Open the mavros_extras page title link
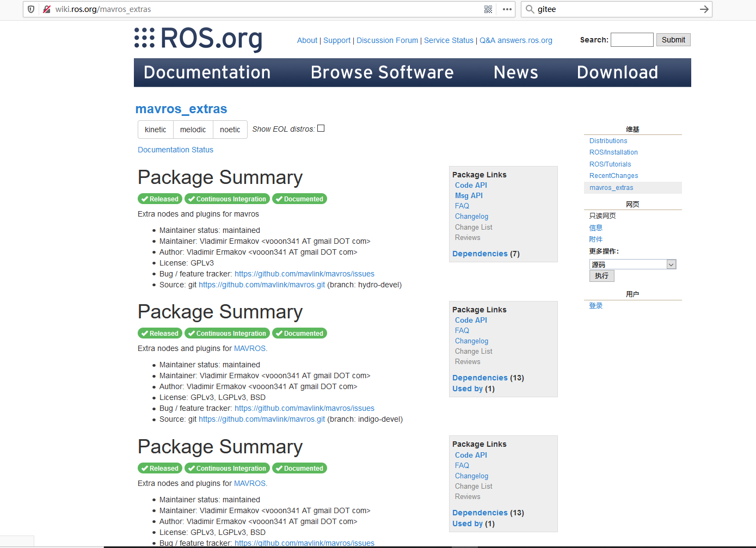The width and height of the screenshot is (756, 548). (x=181, y=109)
